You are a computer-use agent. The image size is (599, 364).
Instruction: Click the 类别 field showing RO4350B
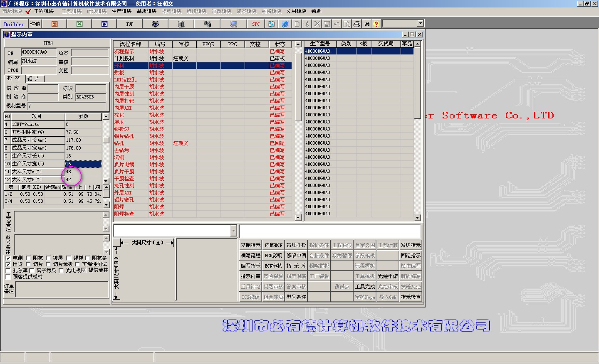pyautogui.click(x=91, y=97)
